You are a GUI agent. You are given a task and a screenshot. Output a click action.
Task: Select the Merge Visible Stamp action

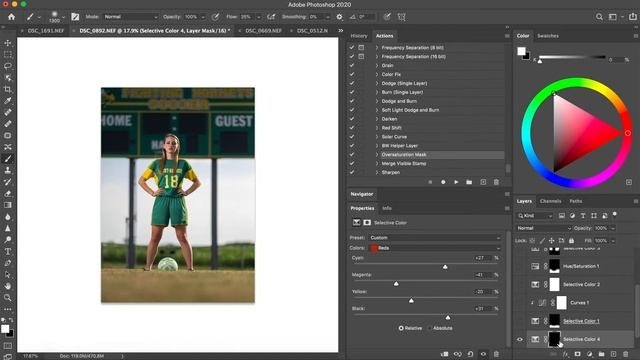[x=404, y=163]
